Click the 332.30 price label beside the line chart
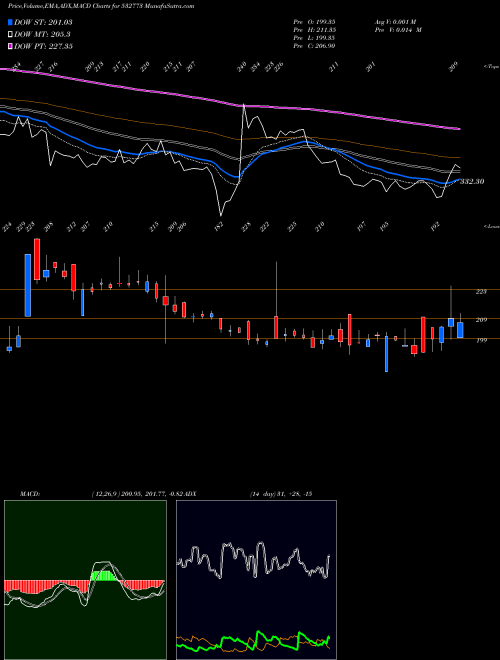 pyautogui.click(x=472, y=181)
